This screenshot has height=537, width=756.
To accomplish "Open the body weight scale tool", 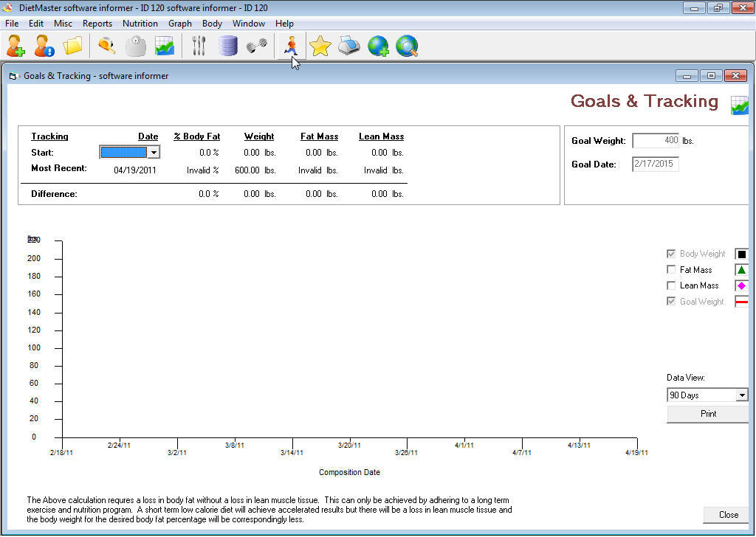I will (x=134, y=46).
